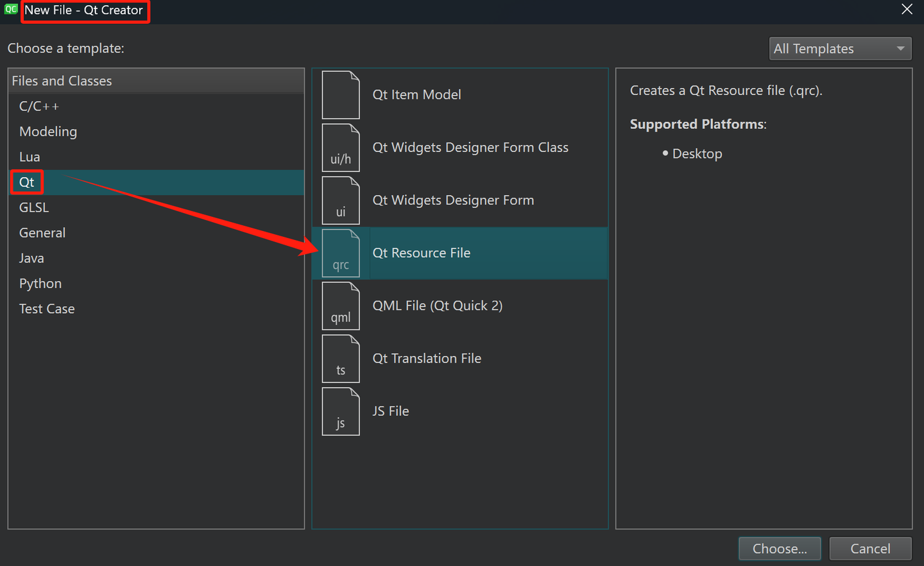Select the Test Case category

tap(156, 309)
